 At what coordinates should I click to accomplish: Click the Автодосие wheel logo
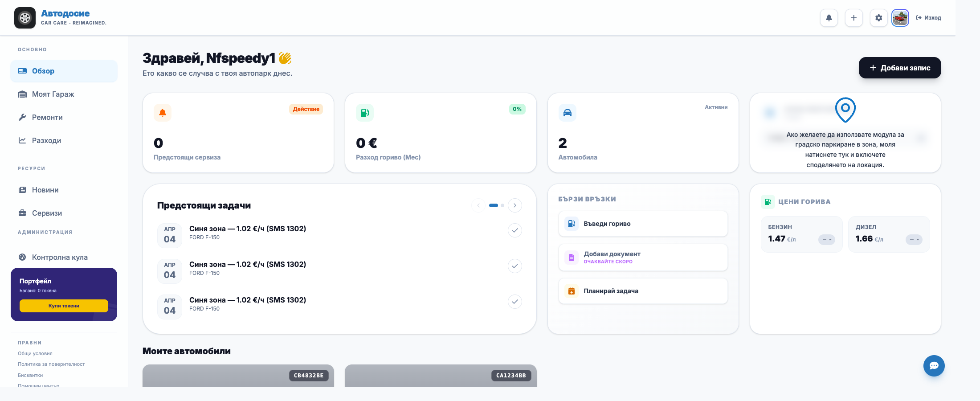25,18
